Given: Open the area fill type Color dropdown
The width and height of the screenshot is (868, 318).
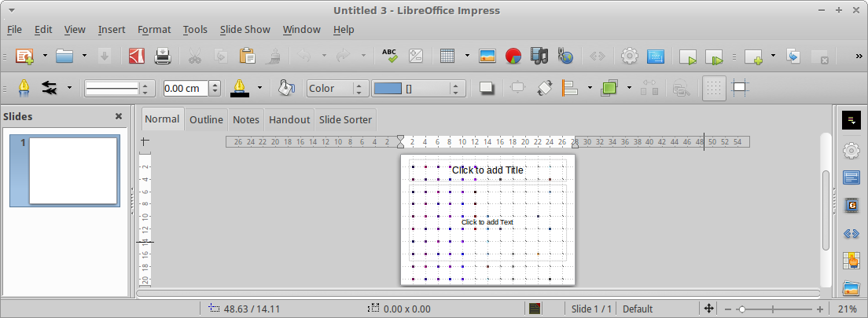Looking at the screenshot, I should pyautogui.click(x=337, y=89).
